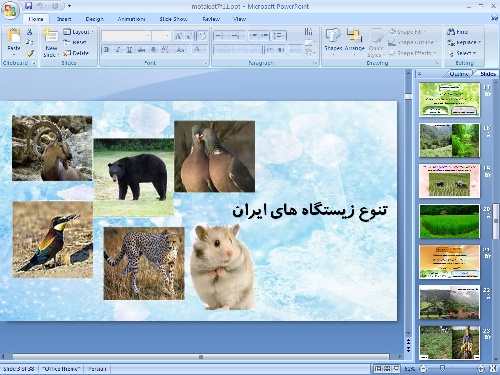Adjust the zoom slider handle
The image size is (500, 375).
coord(442,369)
